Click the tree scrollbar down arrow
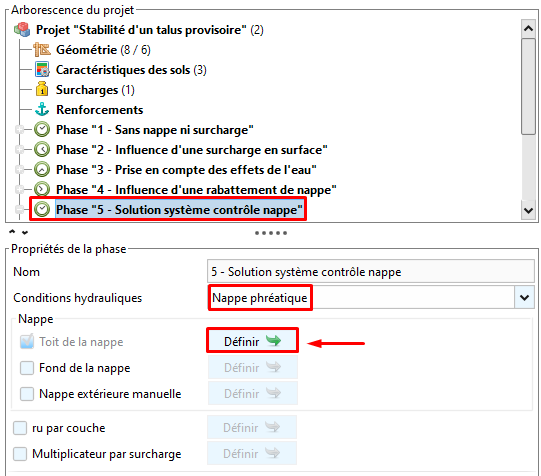Image resolution: width=541 pixels, height=476 pixels. 529,210
